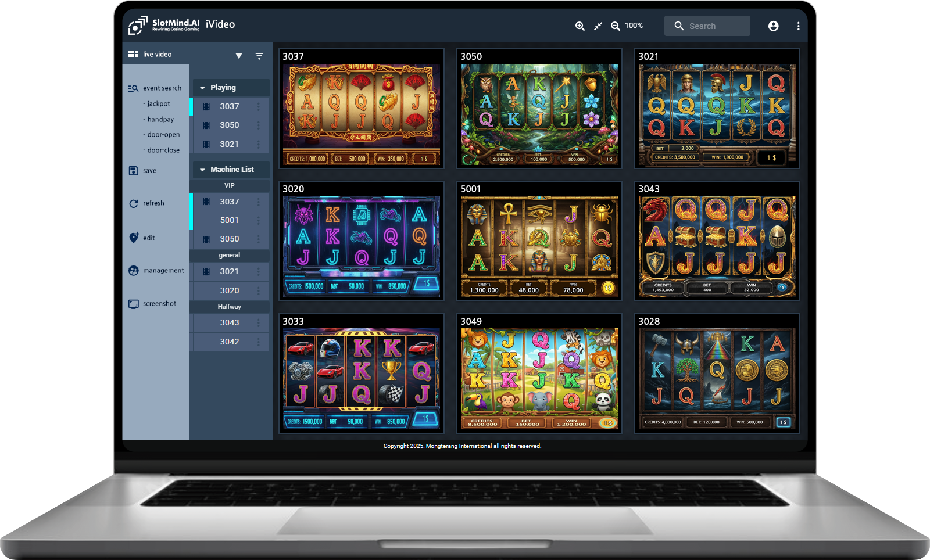Select machine 5001 in the VIP list
Viewport: 930px width, 560px height.
[229, 220]
